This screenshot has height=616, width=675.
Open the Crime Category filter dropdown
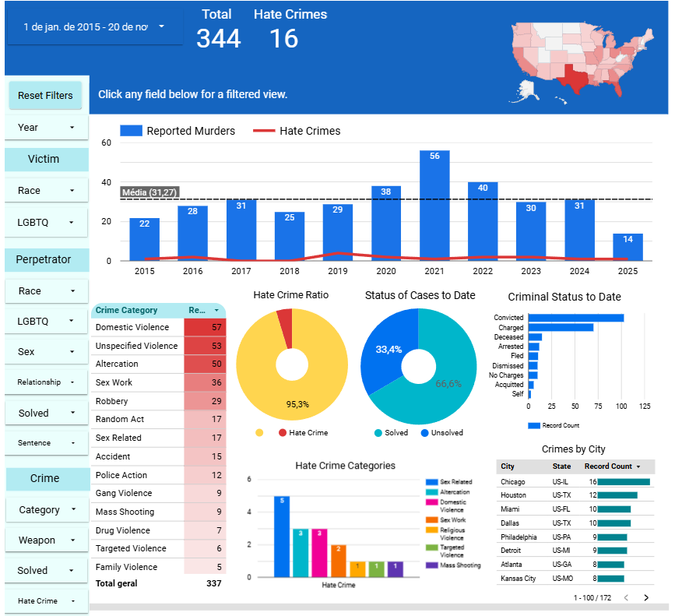pos(47,509)
